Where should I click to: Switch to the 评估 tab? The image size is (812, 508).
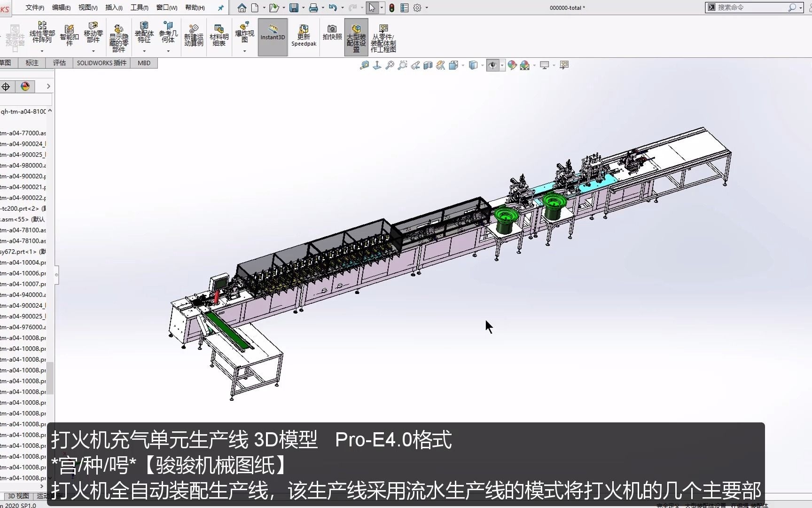pyautogui.click(x=59, y=63)
